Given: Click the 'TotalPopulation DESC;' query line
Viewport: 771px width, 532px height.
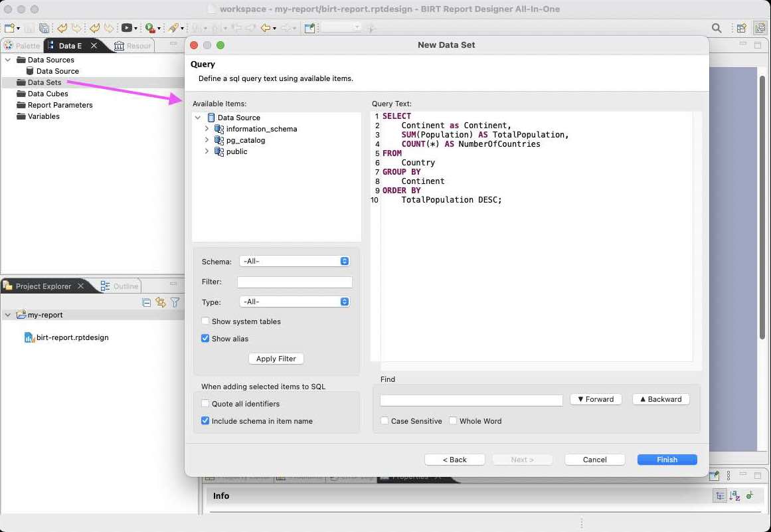Looking at the screenshot, I should 452,200.
